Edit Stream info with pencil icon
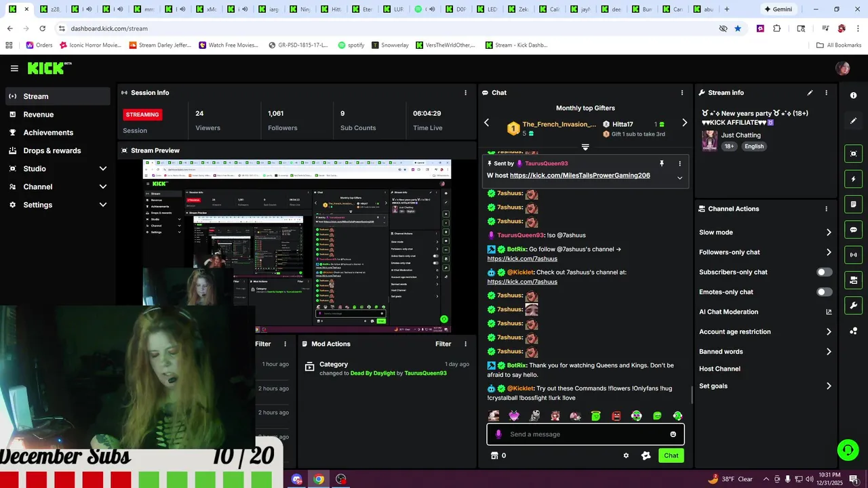 (810, 93)
